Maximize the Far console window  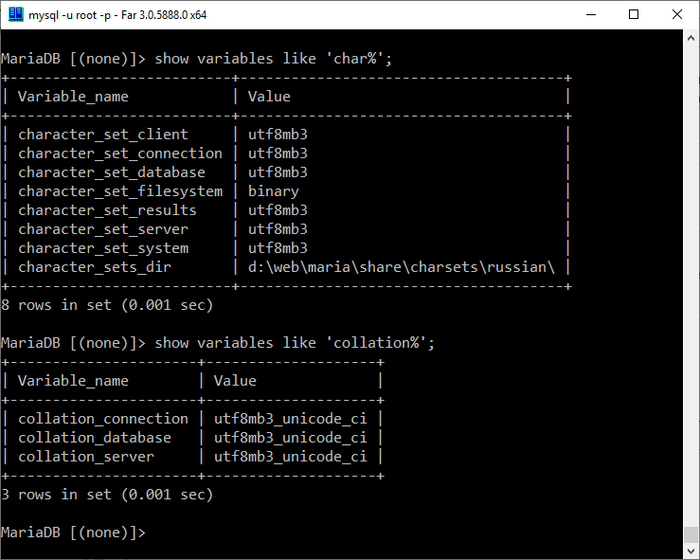pos(633,15)
